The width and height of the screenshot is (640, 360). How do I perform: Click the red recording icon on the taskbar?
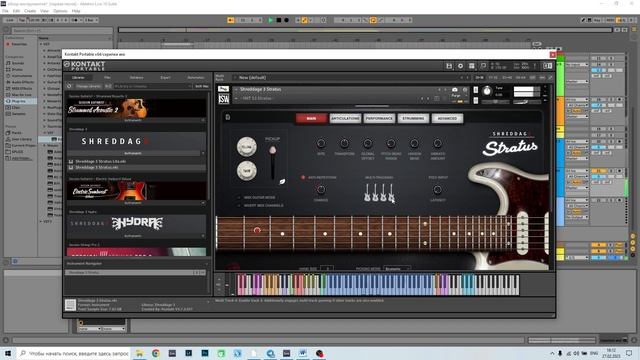click(319, 353)
